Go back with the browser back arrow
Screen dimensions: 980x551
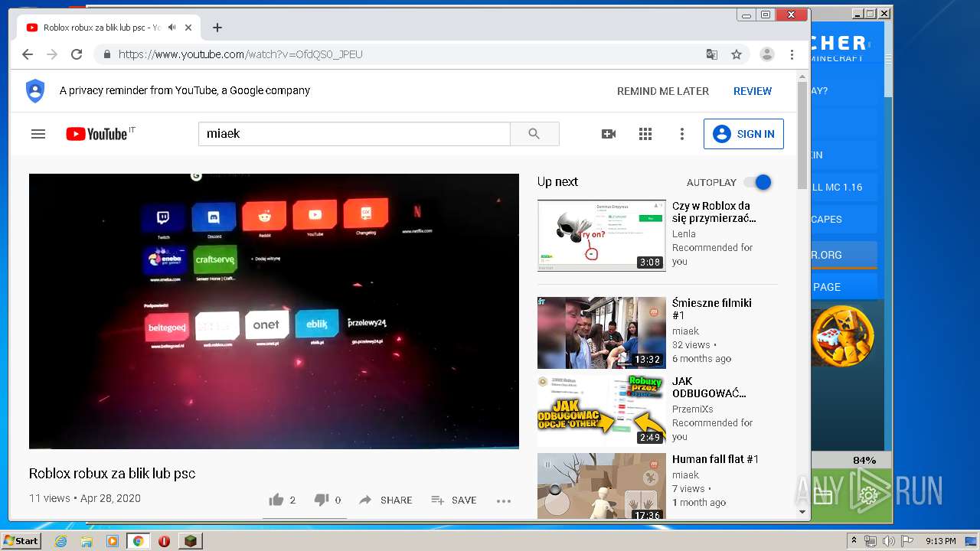(x=28, y=54)
